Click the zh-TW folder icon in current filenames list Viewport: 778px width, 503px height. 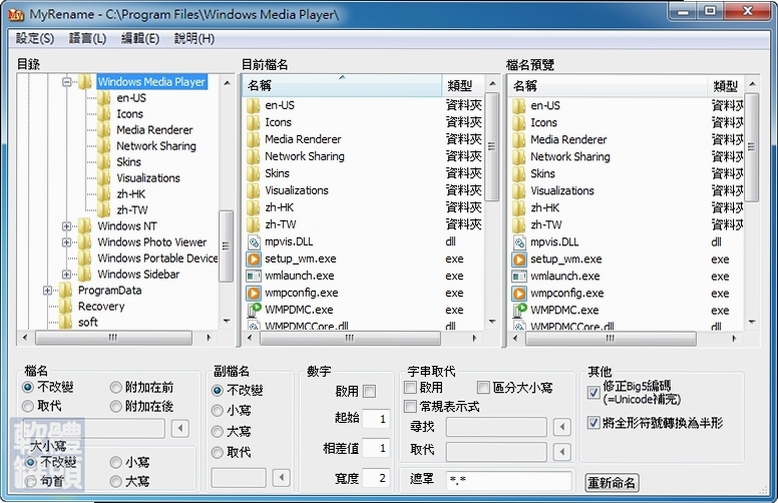[254, 225]
